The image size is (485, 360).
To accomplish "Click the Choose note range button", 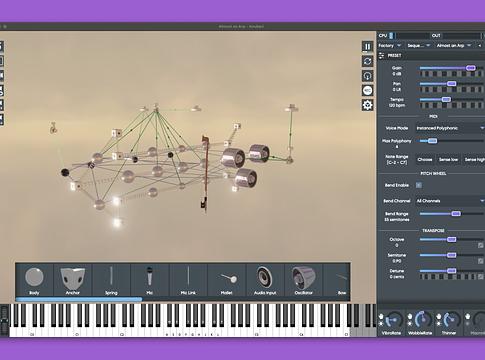I will pos(425,160).
